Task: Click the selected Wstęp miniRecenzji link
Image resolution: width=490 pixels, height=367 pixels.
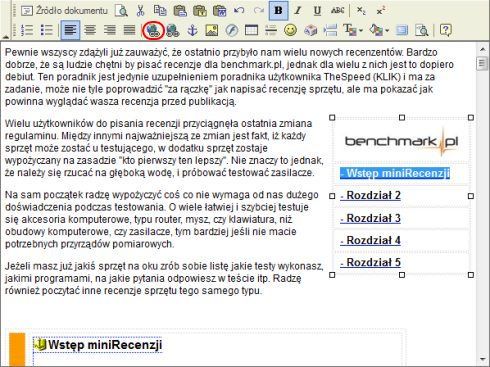Action: point(395,173)
